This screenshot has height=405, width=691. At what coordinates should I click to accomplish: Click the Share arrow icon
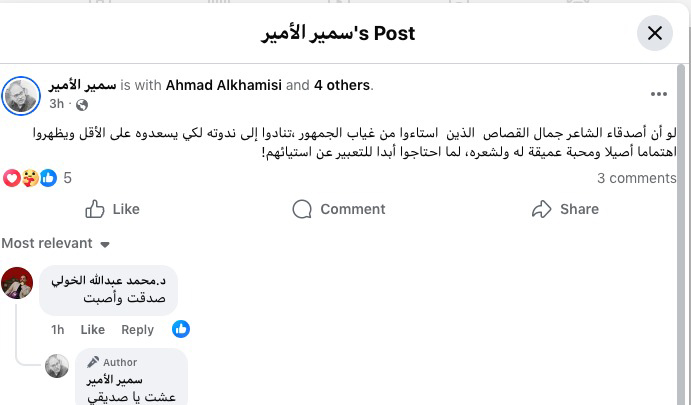click(x=542, y=209)
